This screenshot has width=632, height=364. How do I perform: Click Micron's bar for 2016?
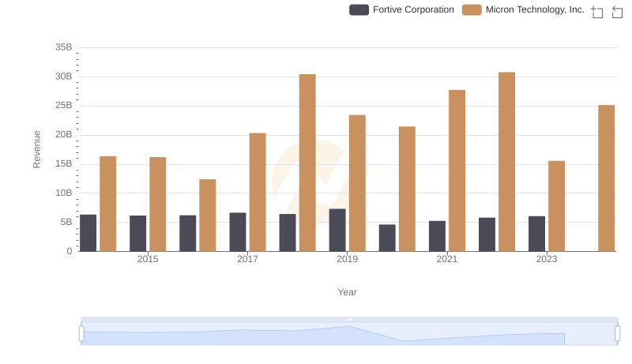pyautogui.click(x=208, y=216)
